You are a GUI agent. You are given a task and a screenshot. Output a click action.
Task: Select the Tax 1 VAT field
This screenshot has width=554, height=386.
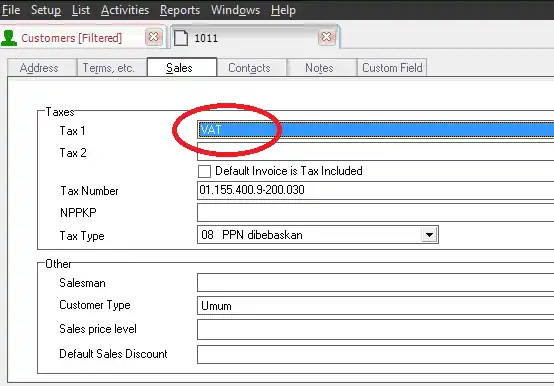pos(375,130)
